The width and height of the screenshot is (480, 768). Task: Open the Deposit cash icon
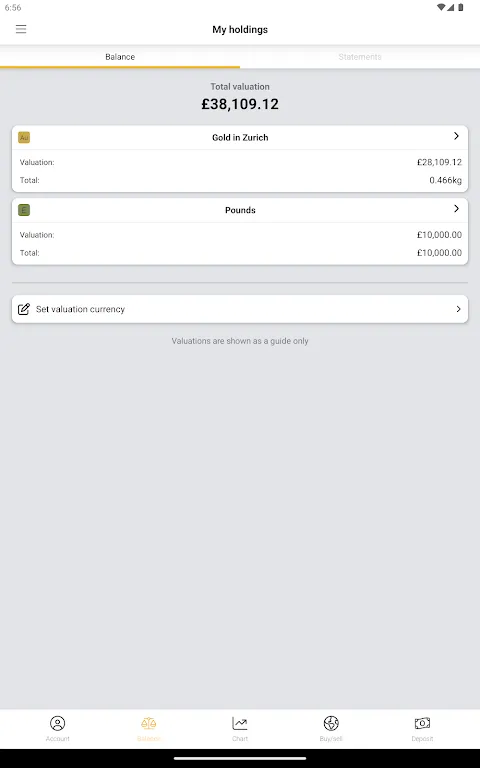[422, 723]
